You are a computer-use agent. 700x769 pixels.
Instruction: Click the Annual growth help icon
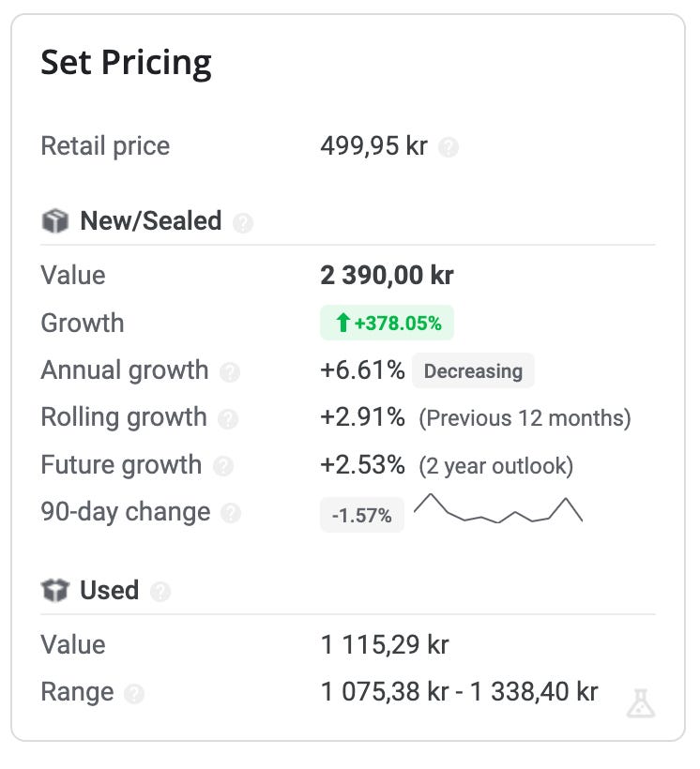coord(230,371)
